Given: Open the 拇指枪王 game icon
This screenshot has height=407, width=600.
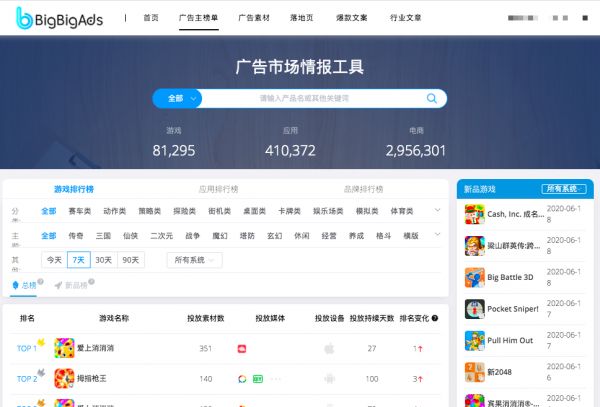Looking at the screenshot, I should coord(64,378).
